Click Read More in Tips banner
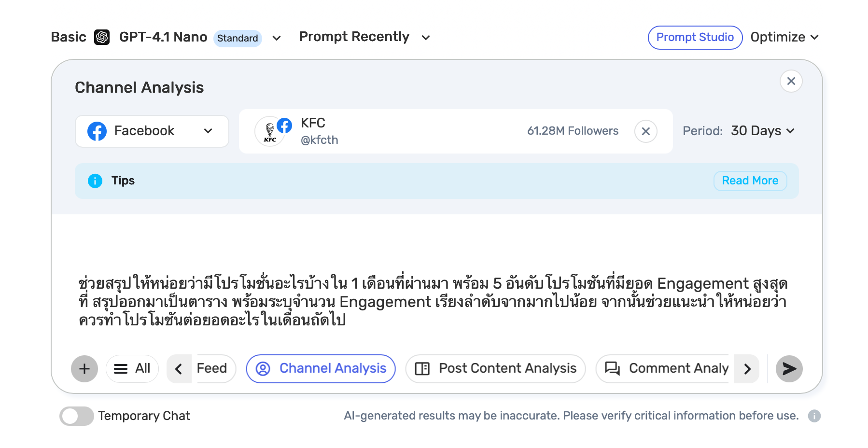Viewport: 868px width, 448px height. [750, 181]
